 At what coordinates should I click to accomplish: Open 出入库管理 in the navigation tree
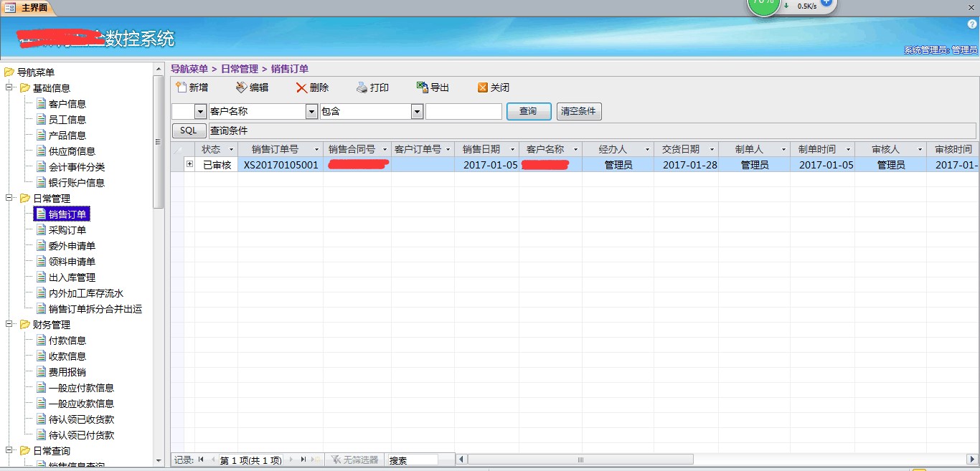72,277
